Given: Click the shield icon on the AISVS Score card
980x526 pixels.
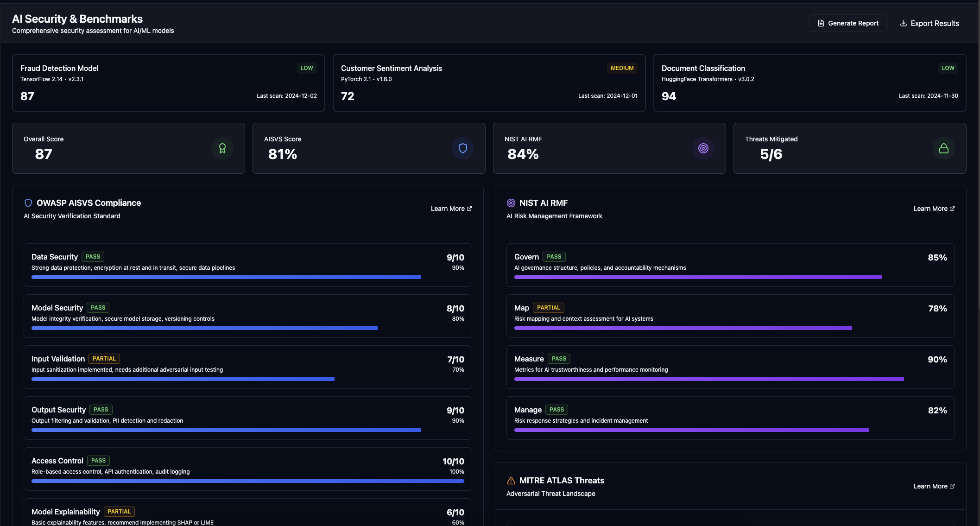Looking at the screenshot, I should click(x=462, y=148).
